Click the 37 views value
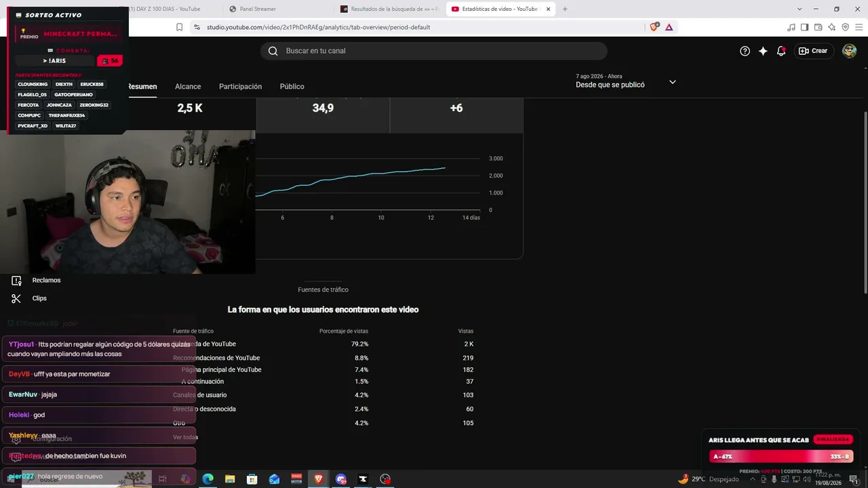The height and width of the screenshot is (488, 868). tap(470, 382)
